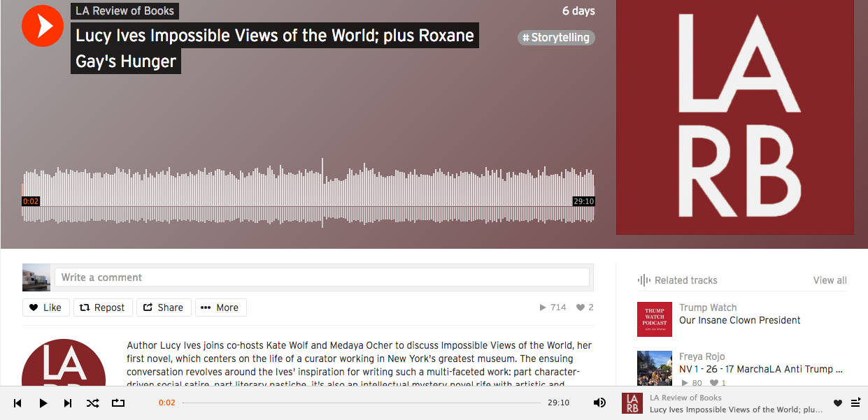The height and width of the screenshot is (420, 868).
Task: Open the track title in player bar
Action: pos(737,410)
